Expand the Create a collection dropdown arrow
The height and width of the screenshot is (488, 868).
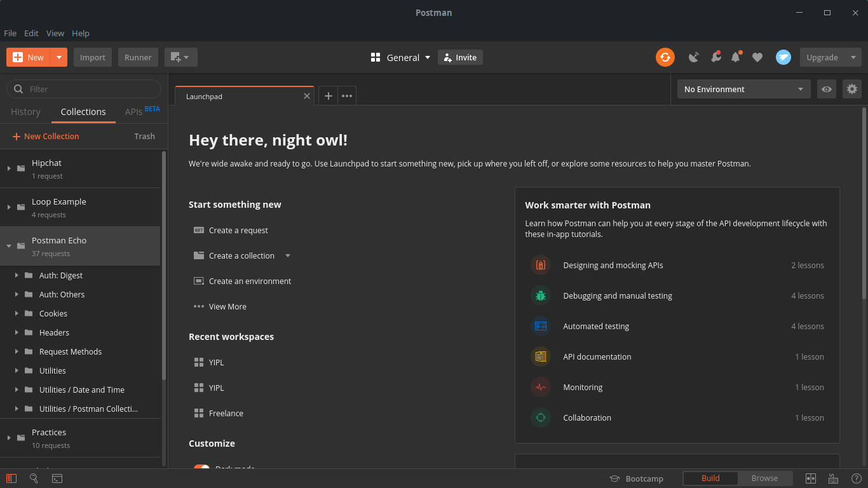pyautogui.click(x=288, y=255)
